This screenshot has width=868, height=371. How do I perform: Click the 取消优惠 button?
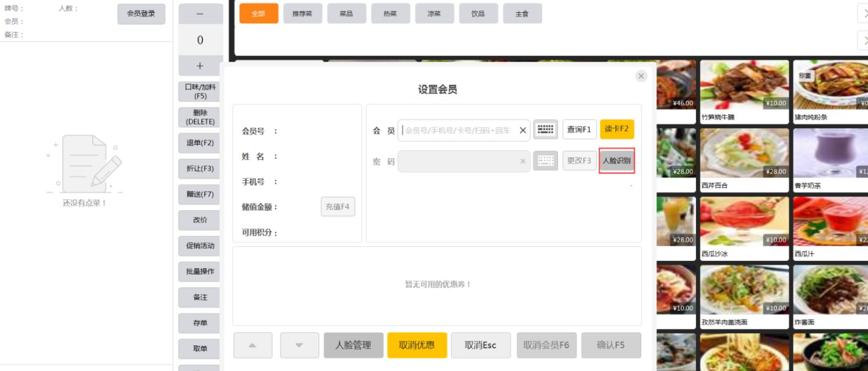click(x=417, y=345)
